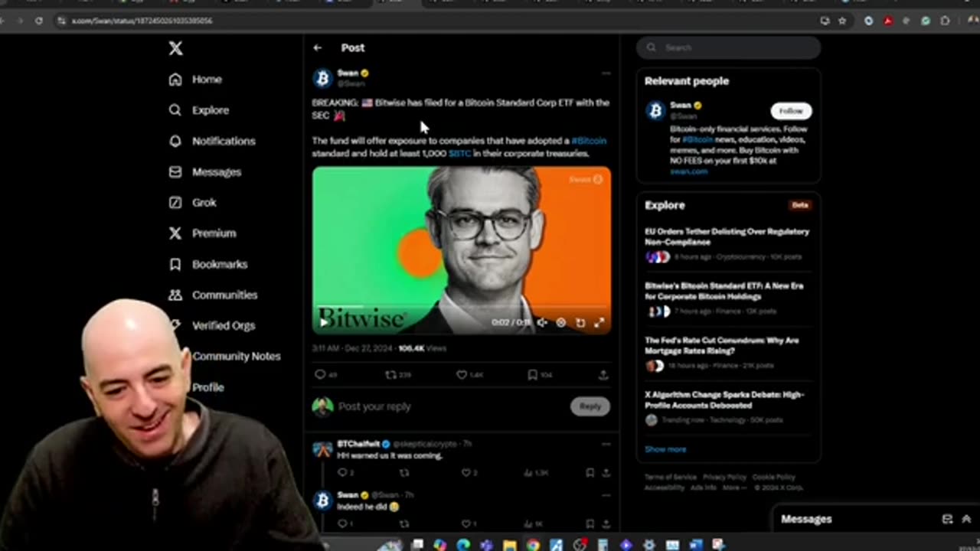Share the Swan post
This screenshot has width=980, height=551.
603,374
